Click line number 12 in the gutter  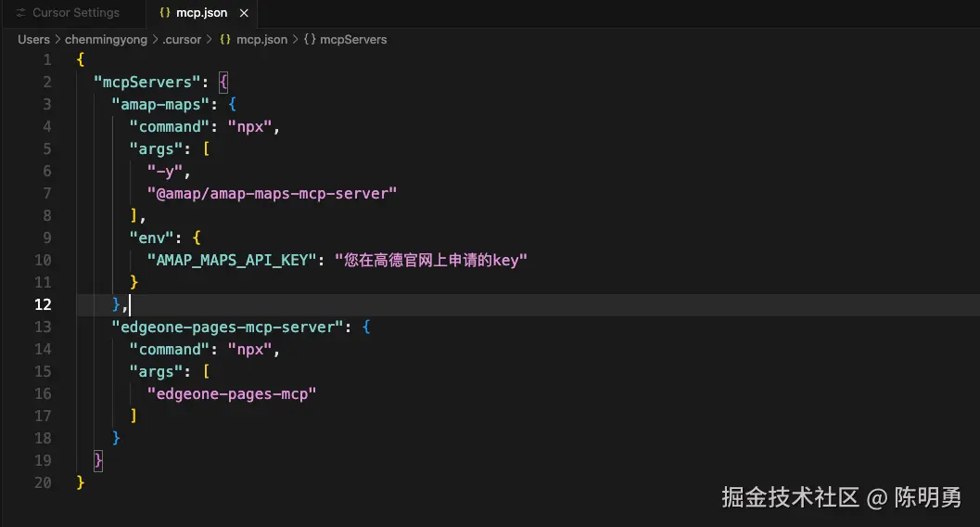pos(44,304)
